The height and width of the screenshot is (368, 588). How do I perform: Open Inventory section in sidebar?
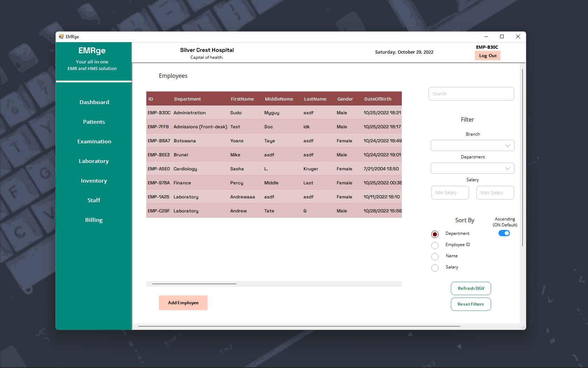click(94, 180)
